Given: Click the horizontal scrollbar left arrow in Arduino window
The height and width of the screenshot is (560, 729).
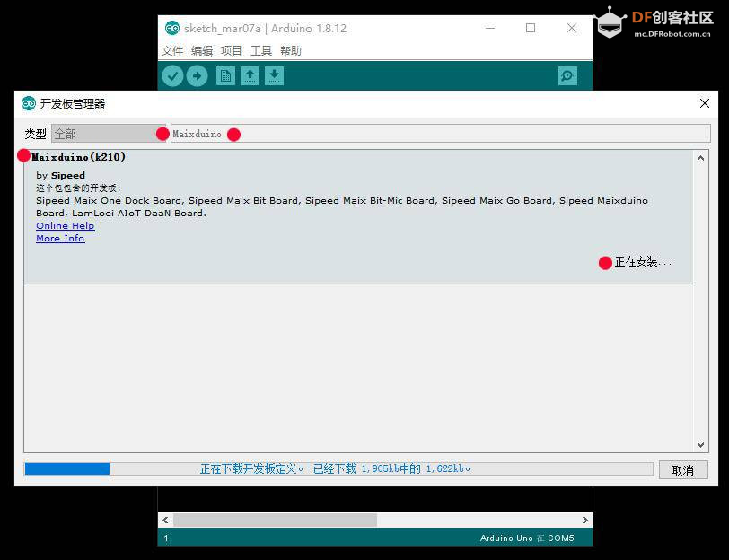Looking at the screenshot, I should click(165, 520).
